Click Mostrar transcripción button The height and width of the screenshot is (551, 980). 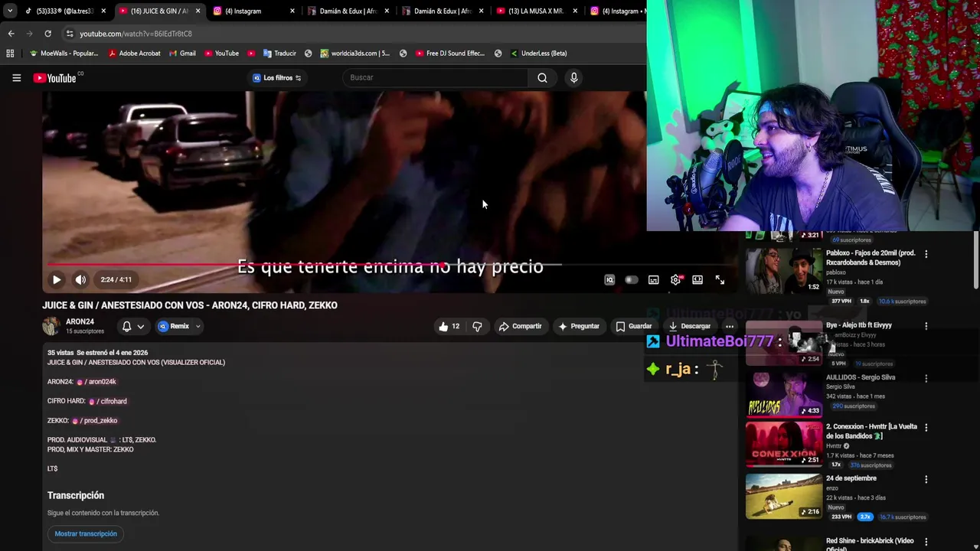click(x=86, y=533)
